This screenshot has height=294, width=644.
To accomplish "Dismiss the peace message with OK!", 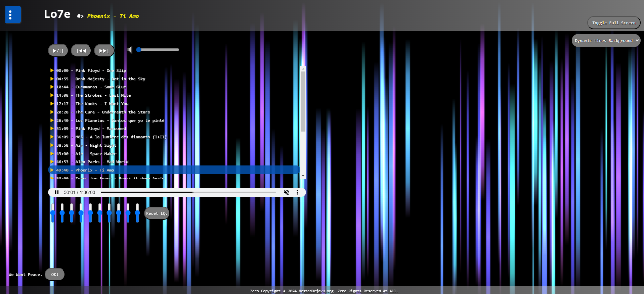I will [x=54, y=275].
